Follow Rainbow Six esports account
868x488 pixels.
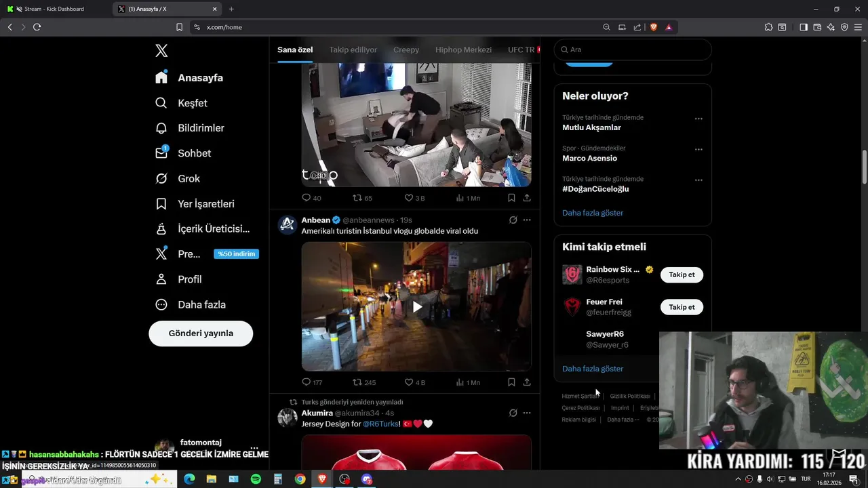682,275
